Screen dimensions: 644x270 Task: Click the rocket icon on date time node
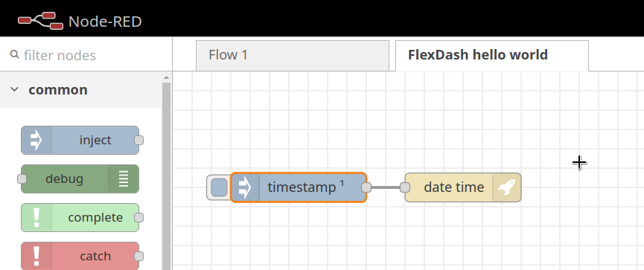tap(507, 187)
